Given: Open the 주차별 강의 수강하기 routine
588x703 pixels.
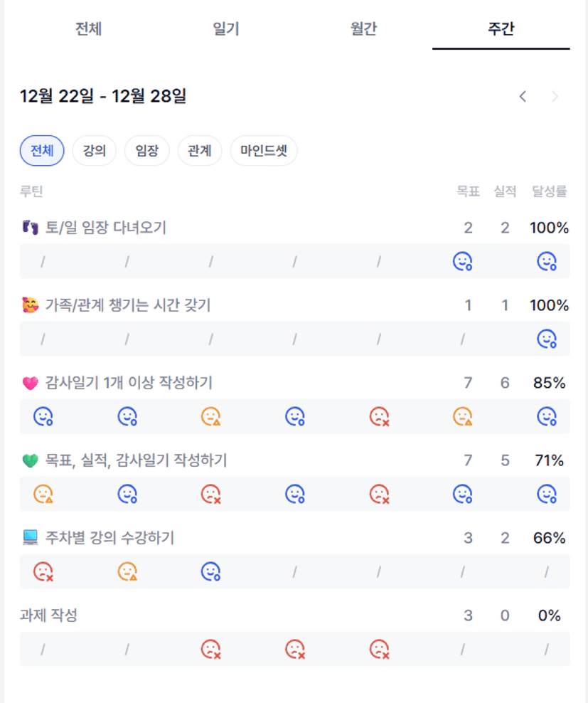Looking at the screenshot, I should point(109,538).
